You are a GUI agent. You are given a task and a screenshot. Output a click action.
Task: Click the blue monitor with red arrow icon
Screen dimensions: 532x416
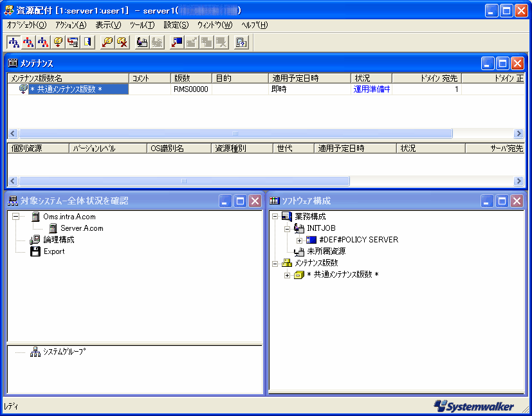[177, 42]
